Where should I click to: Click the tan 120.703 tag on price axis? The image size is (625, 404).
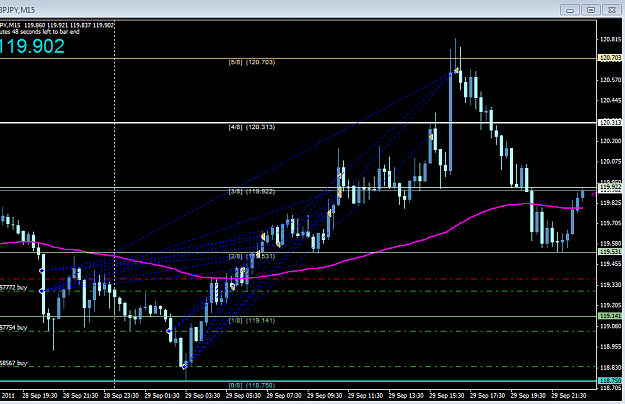tap(610, 58)
